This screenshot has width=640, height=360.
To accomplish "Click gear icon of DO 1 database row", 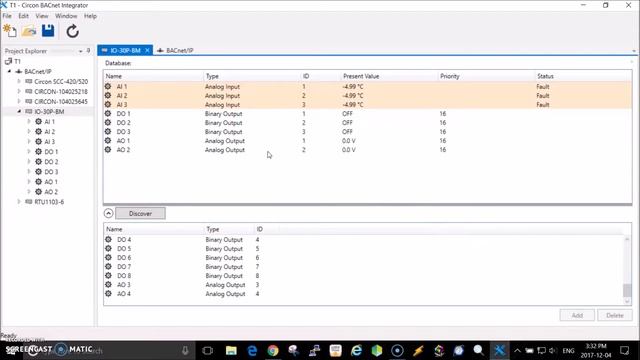I will click(108, 113).
